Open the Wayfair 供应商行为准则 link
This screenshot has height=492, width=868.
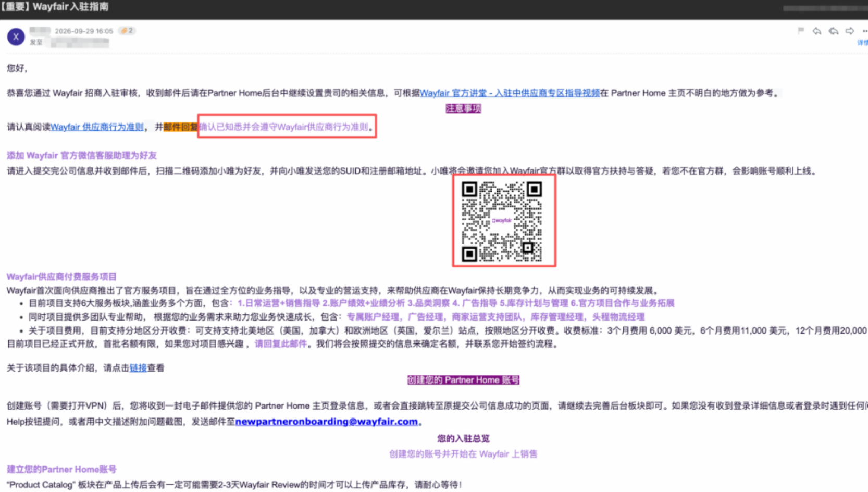(97, 127)
